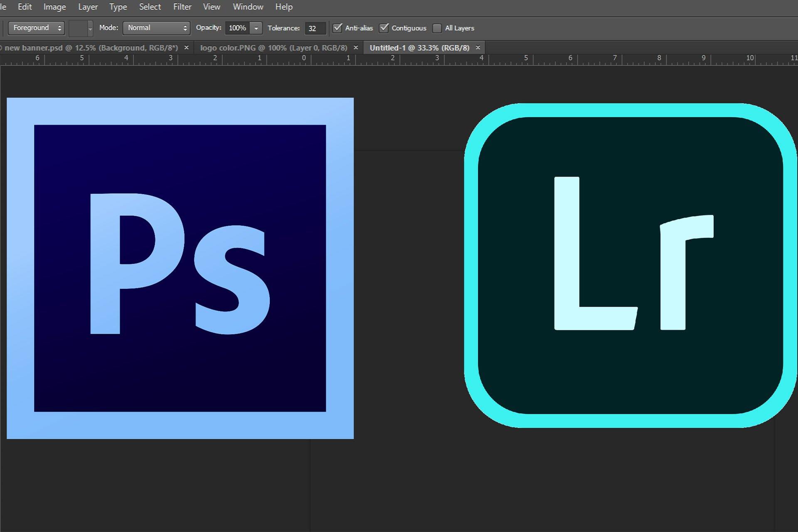Open the pattern picker swatch
The image size is (798, 532).
[x=78, y=28]
